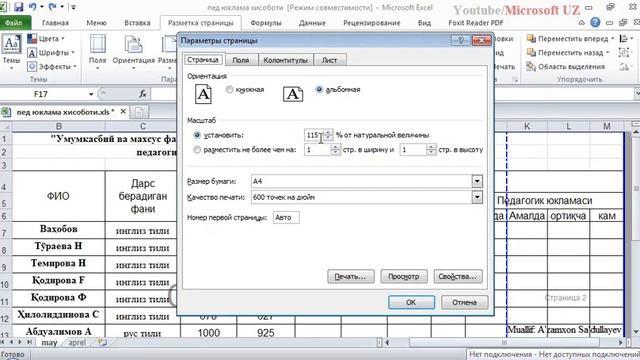Switch to the Данные ribbon tab
The height and width of the screenshot is (360, 640).
tap(312, 23)
